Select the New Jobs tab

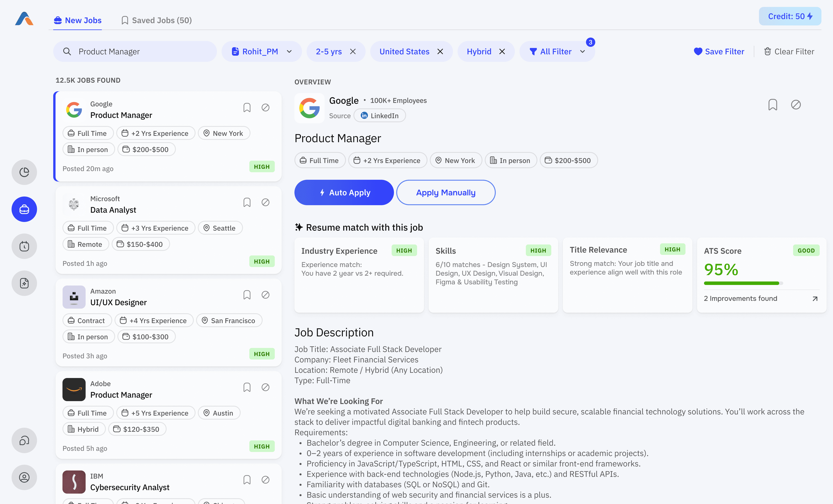(77, 20)
